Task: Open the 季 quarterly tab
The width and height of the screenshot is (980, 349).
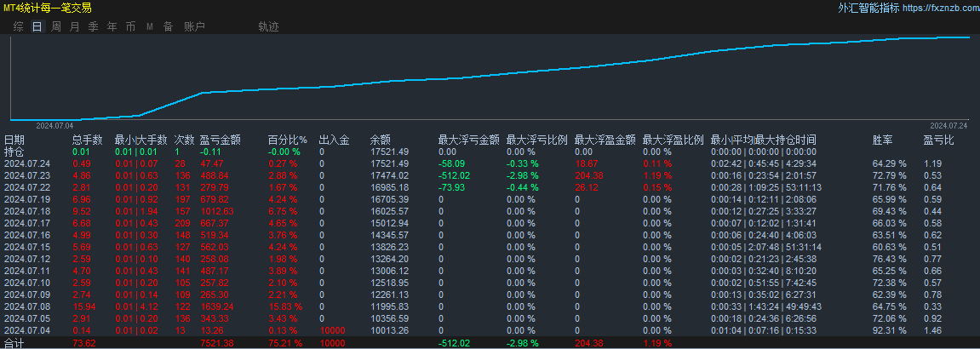Action: pyautogui.click(x=93, y=27)
